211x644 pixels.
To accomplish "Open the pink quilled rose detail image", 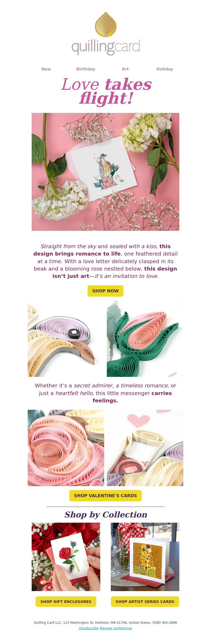I will tap(66, 448).
